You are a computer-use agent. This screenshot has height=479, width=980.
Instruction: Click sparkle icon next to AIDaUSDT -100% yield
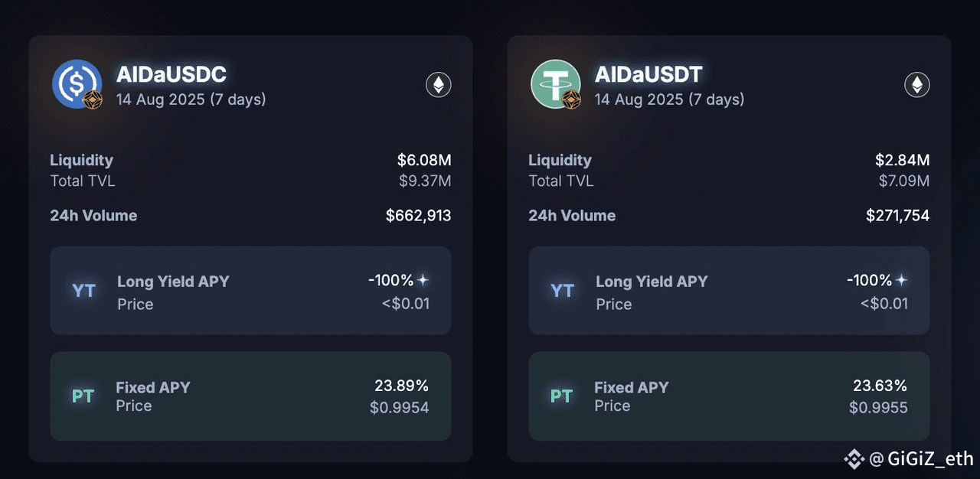pos(901,280)
